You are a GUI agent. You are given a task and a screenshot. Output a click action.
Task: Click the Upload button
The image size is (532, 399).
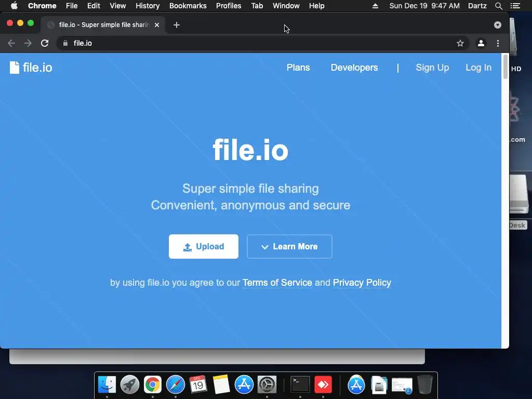pos(204,246)
